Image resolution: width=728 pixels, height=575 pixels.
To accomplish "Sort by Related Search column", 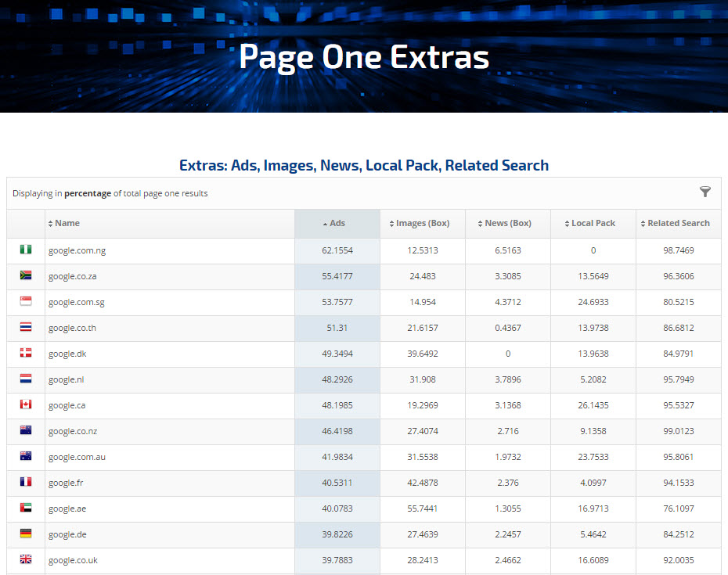I will pos(678,224).
